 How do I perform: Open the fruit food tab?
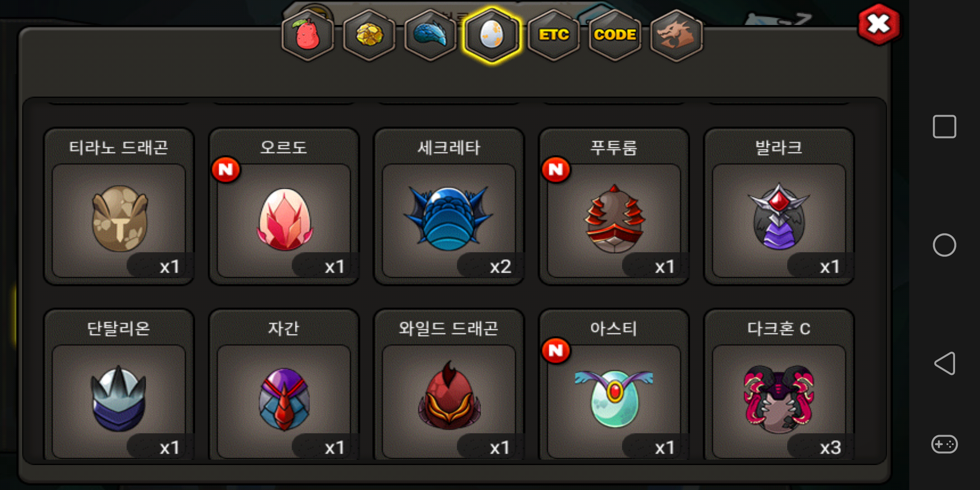[x=308, y=35]
